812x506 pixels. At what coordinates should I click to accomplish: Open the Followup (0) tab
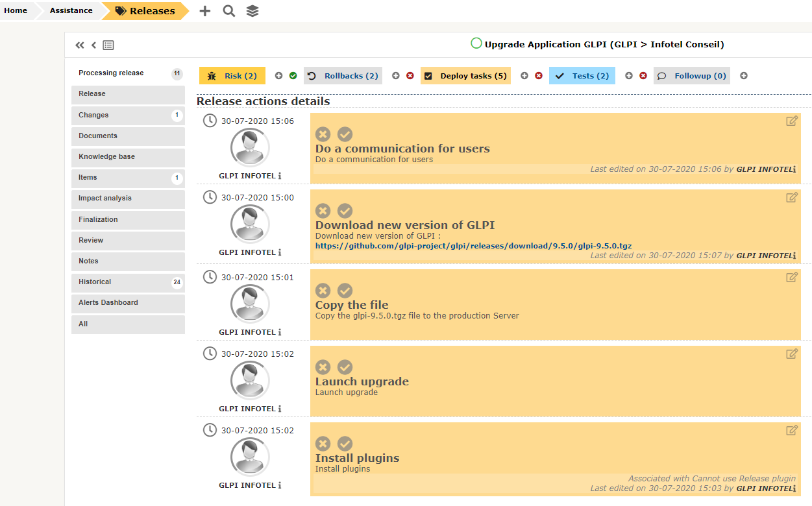[x=692, y=76]
